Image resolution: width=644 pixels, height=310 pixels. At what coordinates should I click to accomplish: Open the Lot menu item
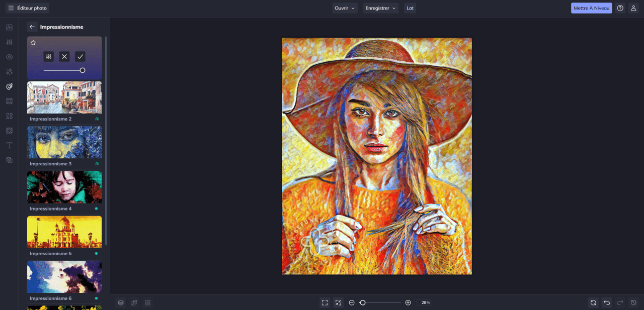click(x=410, y=8)
